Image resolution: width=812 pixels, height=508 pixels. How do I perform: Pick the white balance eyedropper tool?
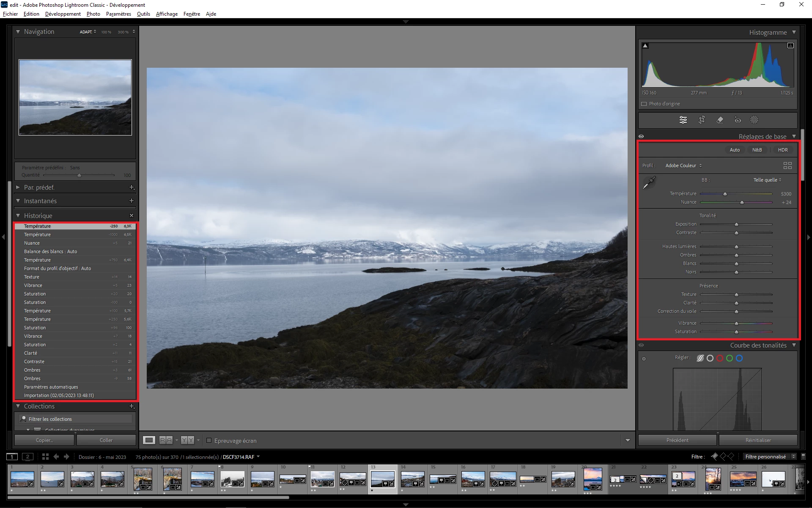click(x=649, y=182)
